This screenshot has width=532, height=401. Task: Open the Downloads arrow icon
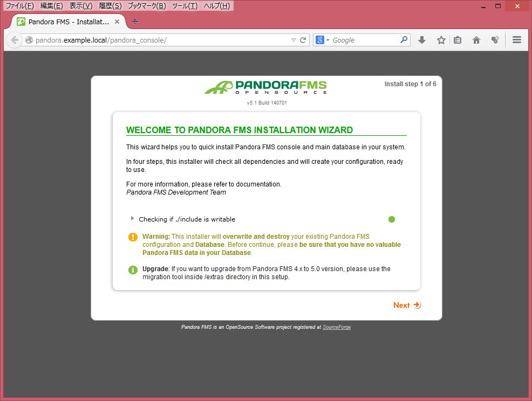click(x=422, y=40)
